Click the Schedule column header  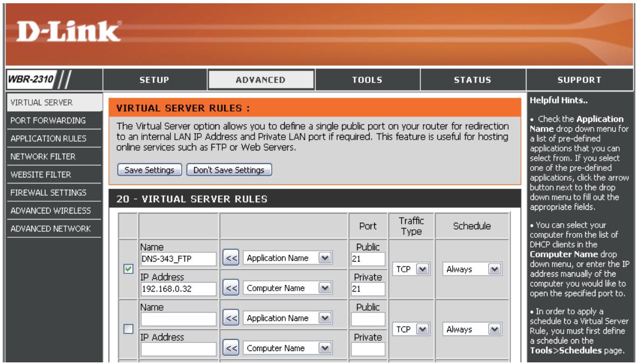pos(472,226)
